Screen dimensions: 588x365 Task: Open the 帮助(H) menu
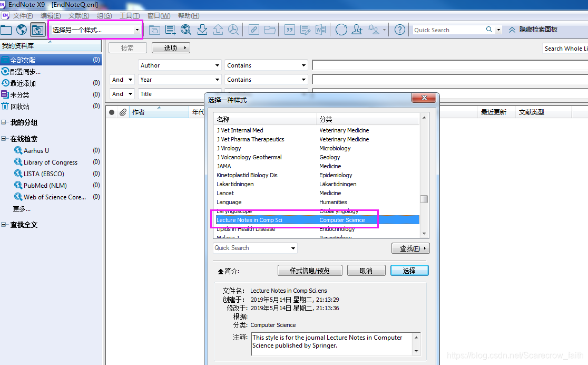click(x=189, y=16)
